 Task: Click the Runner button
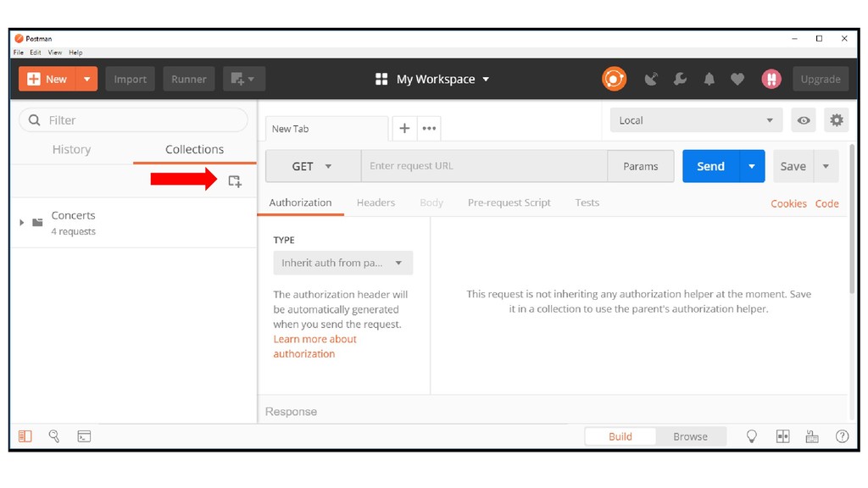[x=189, y=79]
